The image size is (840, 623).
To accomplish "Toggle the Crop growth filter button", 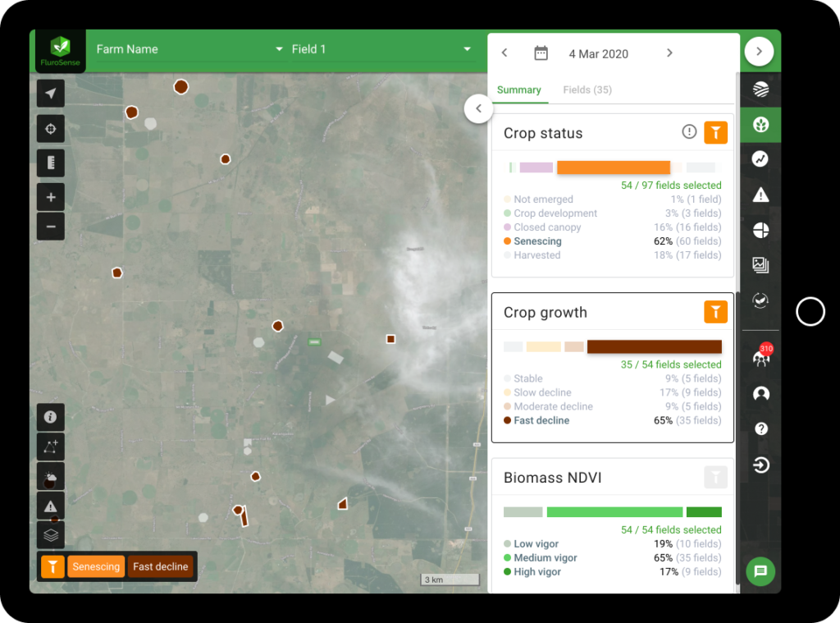I will (x=715, y=312).
